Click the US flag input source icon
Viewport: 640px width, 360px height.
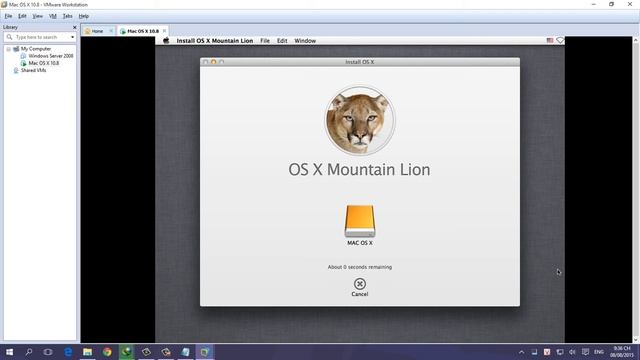pyautogui.click(x=550, y=40)
